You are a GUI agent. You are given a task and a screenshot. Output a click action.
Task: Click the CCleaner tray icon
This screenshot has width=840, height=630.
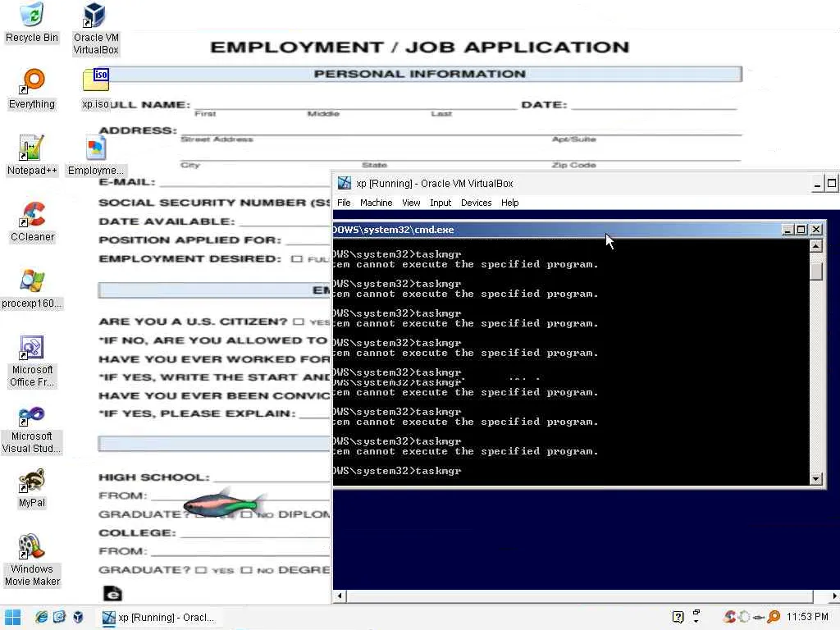(x=728, y=617)
